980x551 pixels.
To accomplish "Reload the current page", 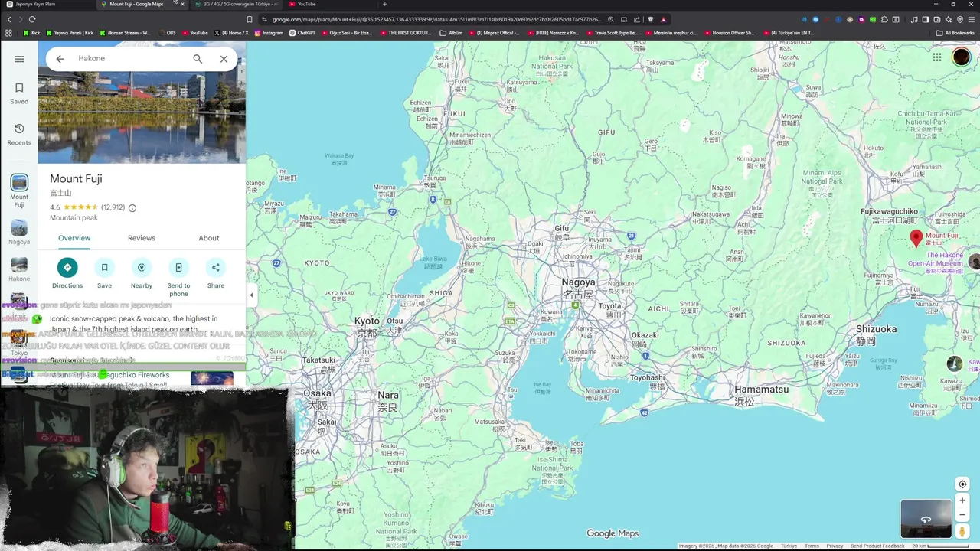I will (x=32, y=19).
